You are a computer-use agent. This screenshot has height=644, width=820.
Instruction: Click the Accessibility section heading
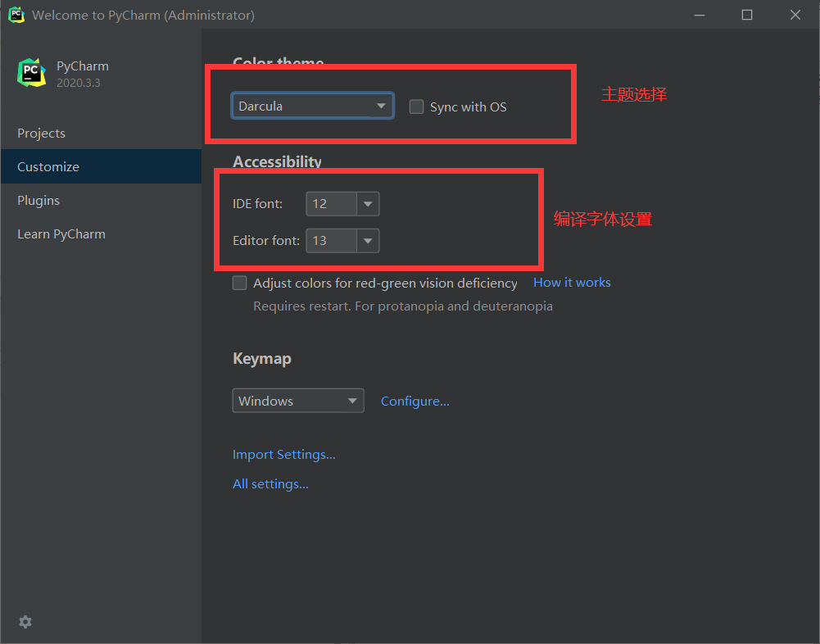277,161
